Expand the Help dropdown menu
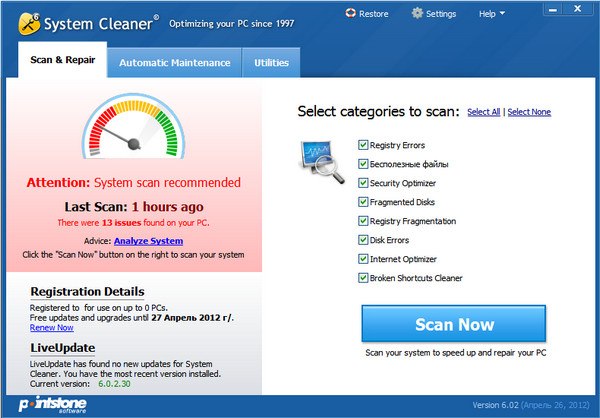Viewport: 600px width, 418px height. point(492,14)
